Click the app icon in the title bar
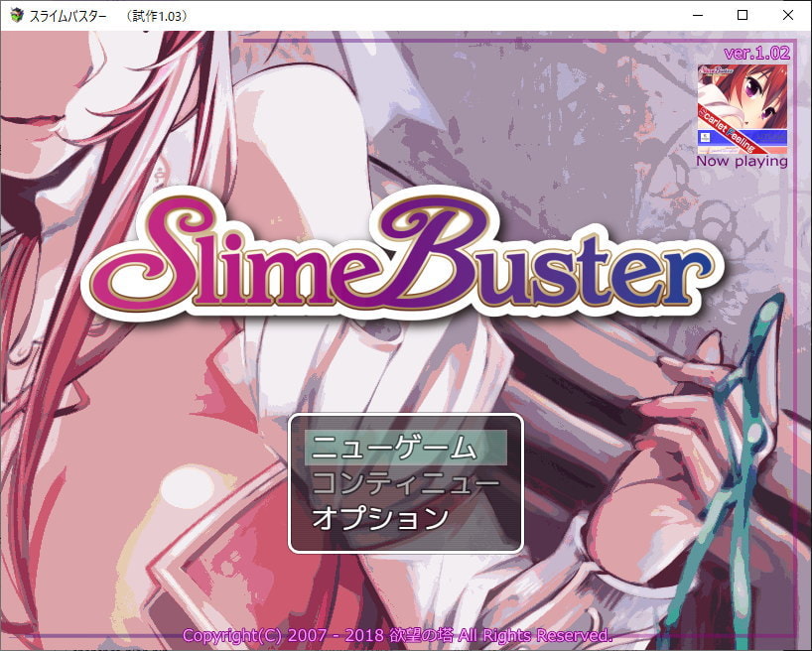The width and height of the screenshot is (812, 651). [x=17, y=16]
